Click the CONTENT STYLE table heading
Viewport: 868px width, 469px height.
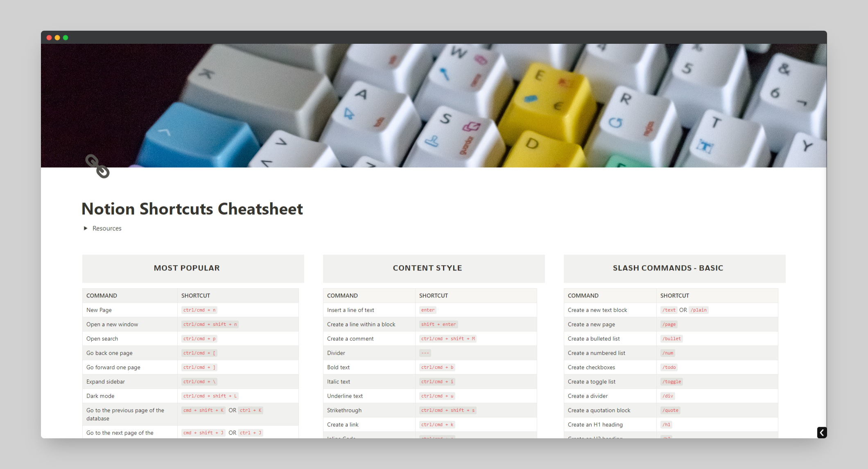point(427,268)
